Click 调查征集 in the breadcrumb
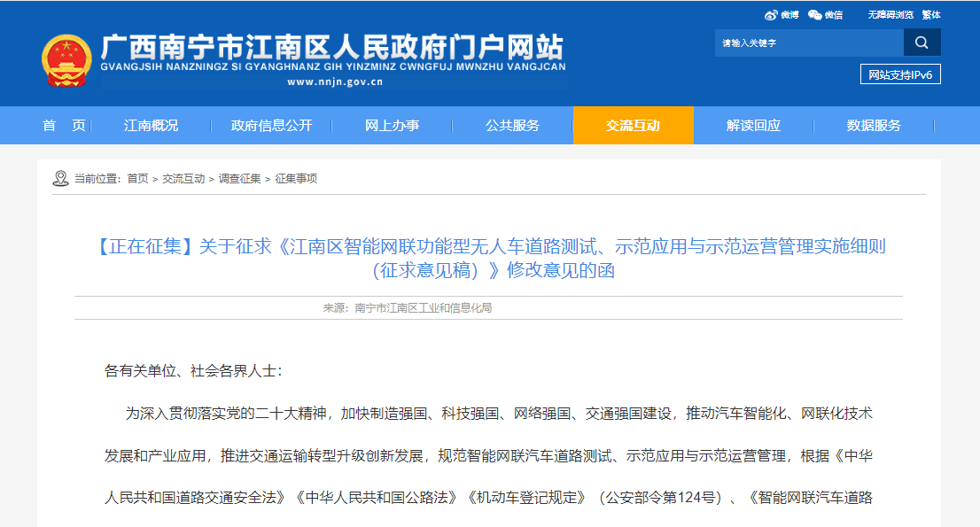The width and height of the screenshot is (980, 527). point(240,179)
